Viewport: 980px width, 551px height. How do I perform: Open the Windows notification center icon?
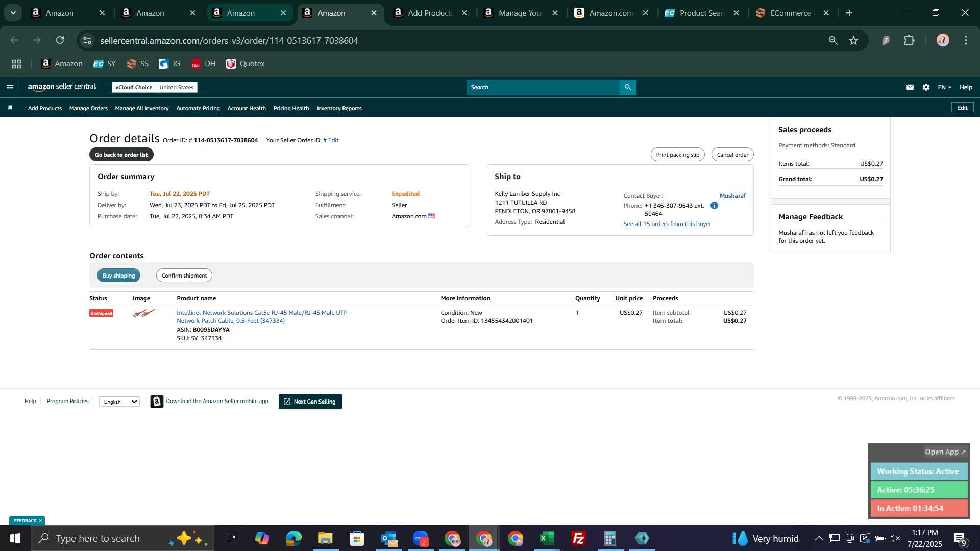click(960, 538)
